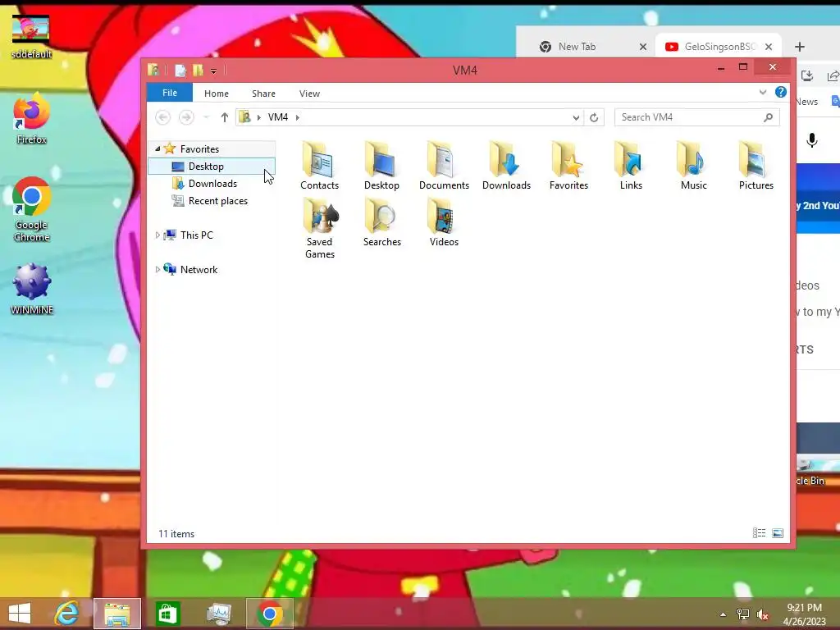Select the Music folder
840x630 pixels.
693,166
